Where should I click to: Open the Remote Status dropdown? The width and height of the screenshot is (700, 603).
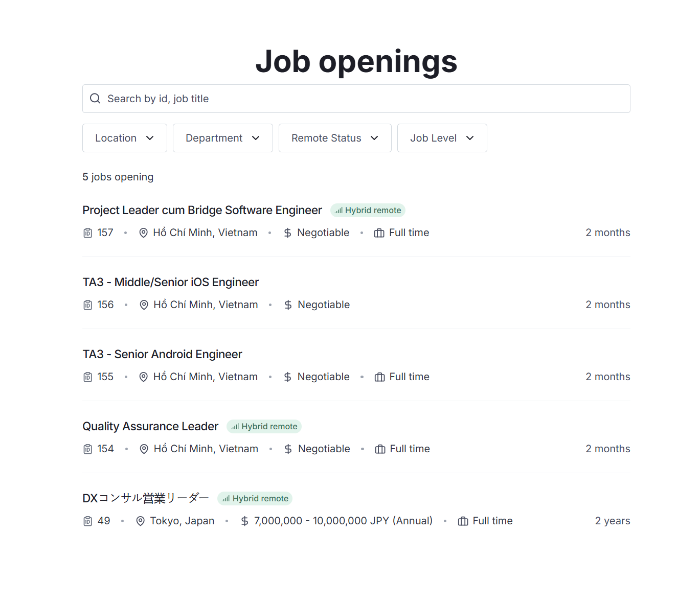tap(335, 138)
